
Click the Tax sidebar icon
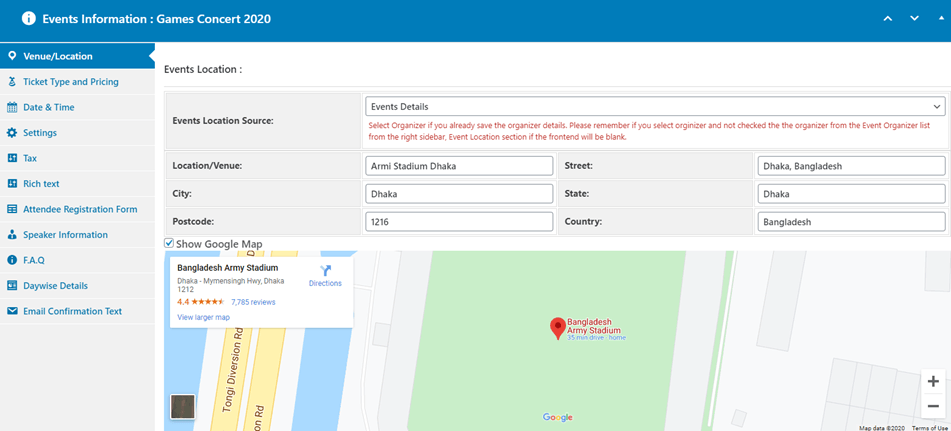click(12, 158)
